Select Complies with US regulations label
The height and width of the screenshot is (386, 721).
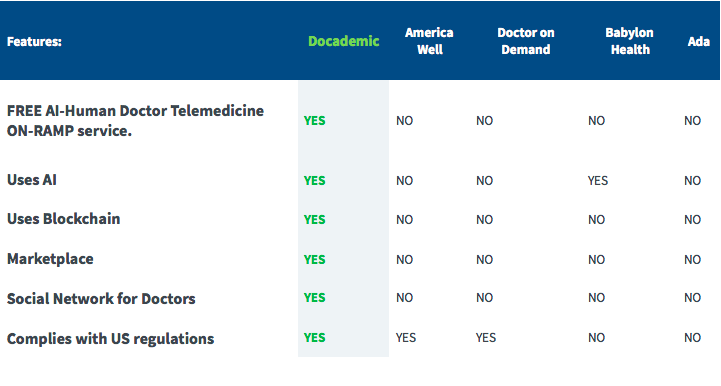(110, 339)
